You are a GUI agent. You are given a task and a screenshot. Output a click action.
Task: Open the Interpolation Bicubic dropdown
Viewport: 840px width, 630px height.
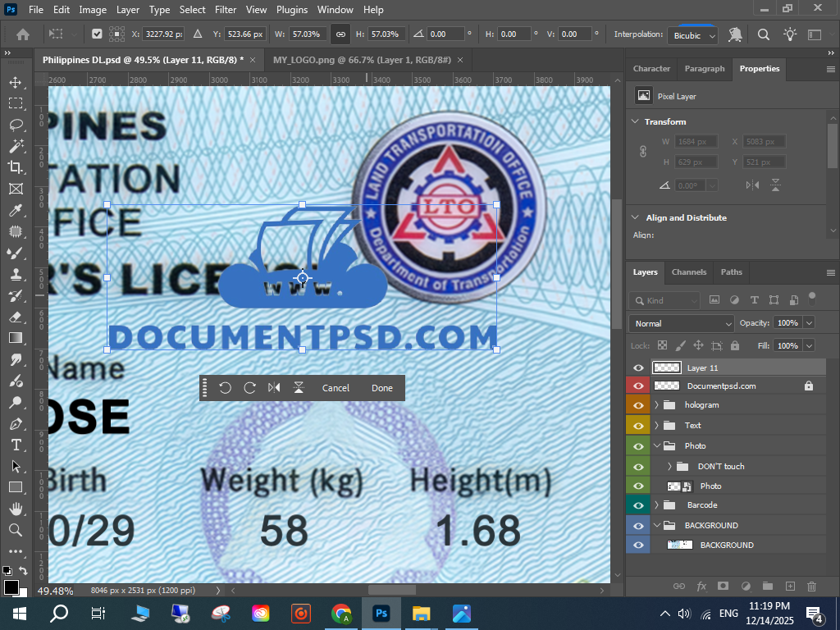click(x=694, y=35)
